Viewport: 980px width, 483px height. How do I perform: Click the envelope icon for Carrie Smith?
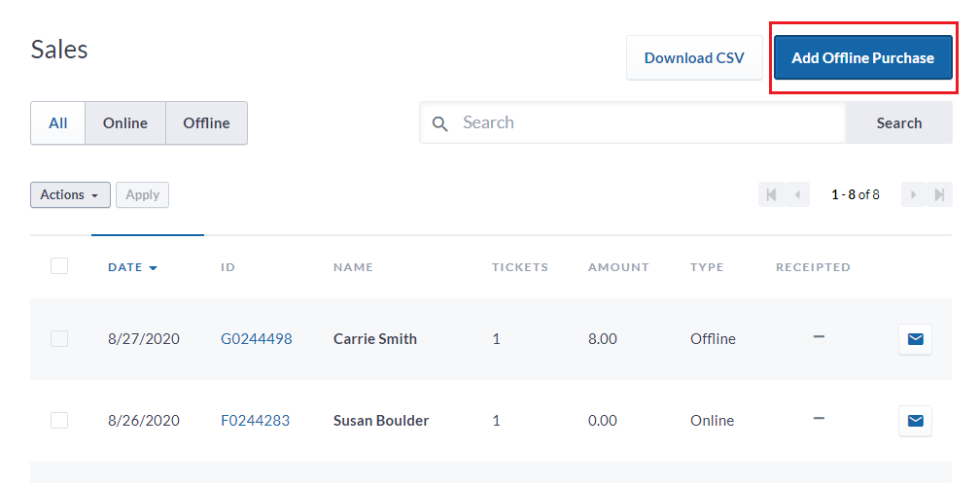(x=915, y=339)
